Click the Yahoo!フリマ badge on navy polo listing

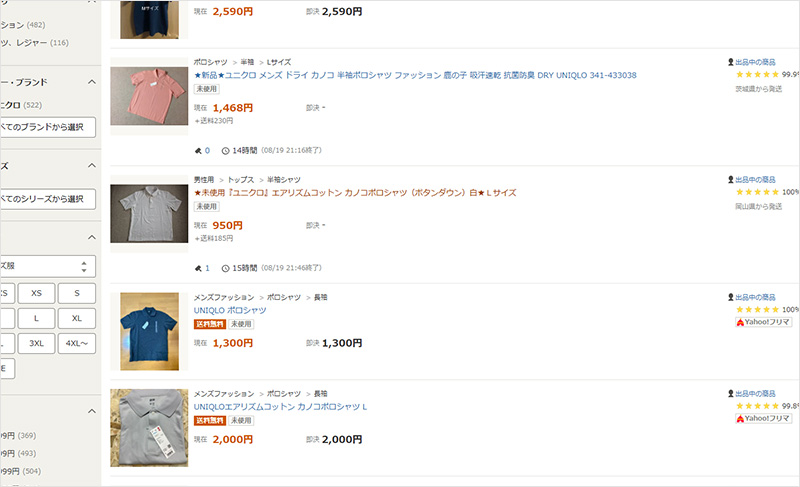pyautogui.click(x=763, y=322)
